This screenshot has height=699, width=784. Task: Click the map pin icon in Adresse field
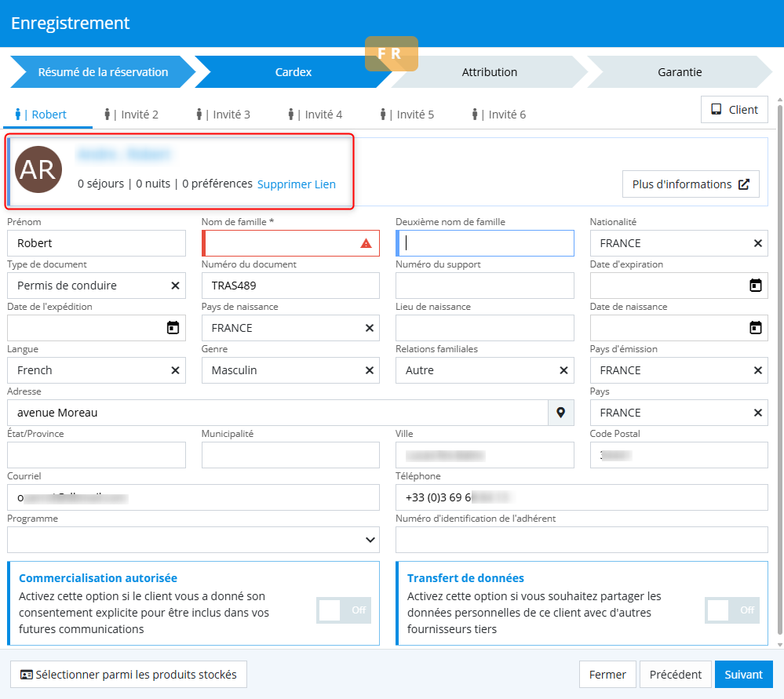[560, 413]
